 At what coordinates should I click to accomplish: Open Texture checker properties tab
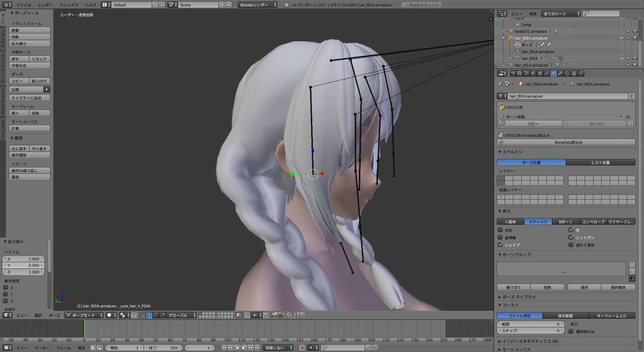(x=574, y=73)
